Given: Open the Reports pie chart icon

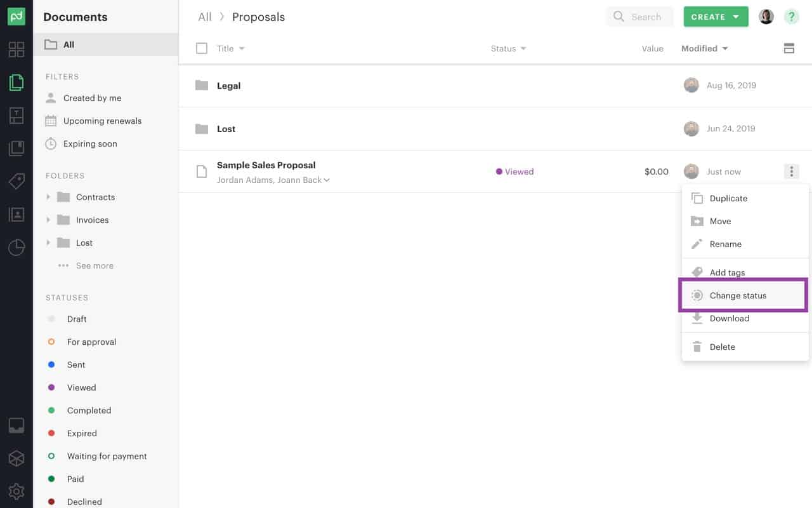Looking at the screenshot, I should pos(16,248).
